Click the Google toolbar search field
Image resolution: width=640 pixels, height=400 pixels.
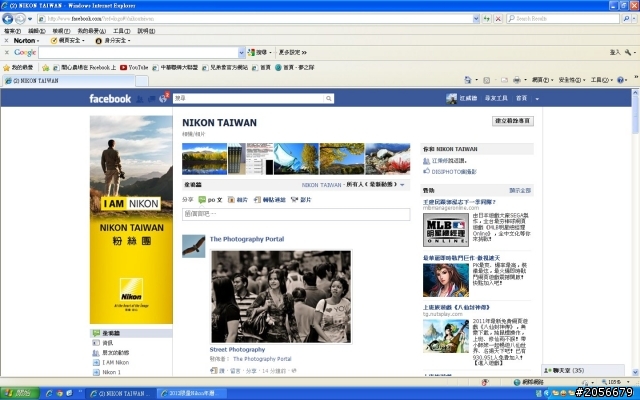[x=138, y=53]
